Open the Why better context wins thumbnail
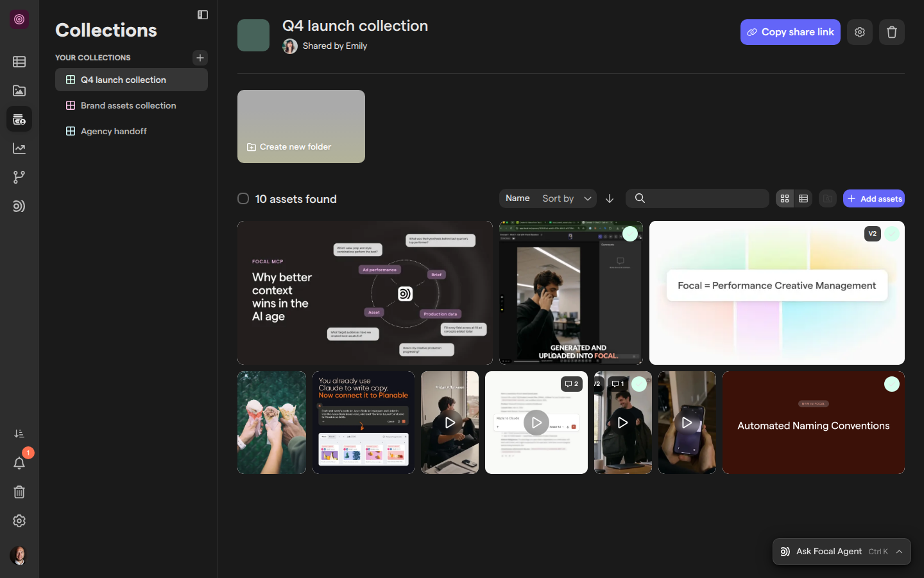The width and height of the screenshot is (924, 578). (x=365, y=293)
